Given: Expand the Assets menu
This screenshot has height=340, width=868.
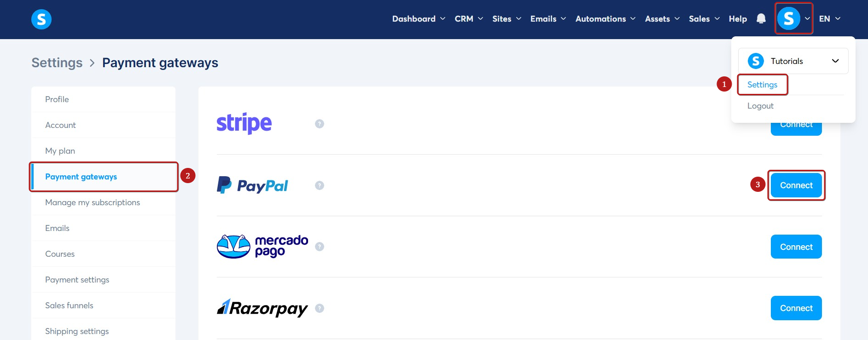Looking at the screenshot, I should click(x=662, y=19).
